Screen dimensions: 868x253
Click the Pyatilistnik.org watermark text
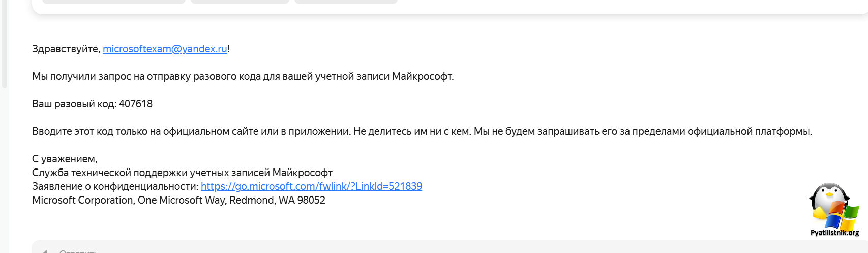coord(834,233)
